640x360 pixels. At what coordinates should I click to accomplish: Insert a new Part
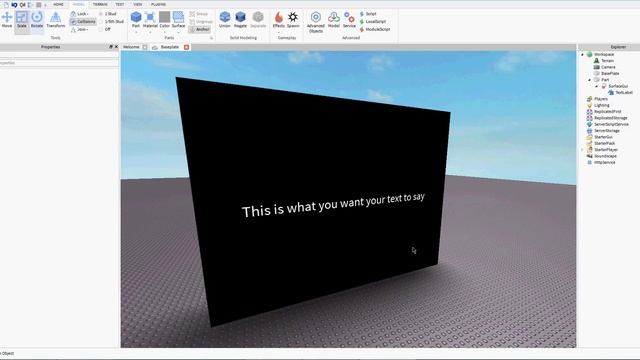tap(136, 19)
